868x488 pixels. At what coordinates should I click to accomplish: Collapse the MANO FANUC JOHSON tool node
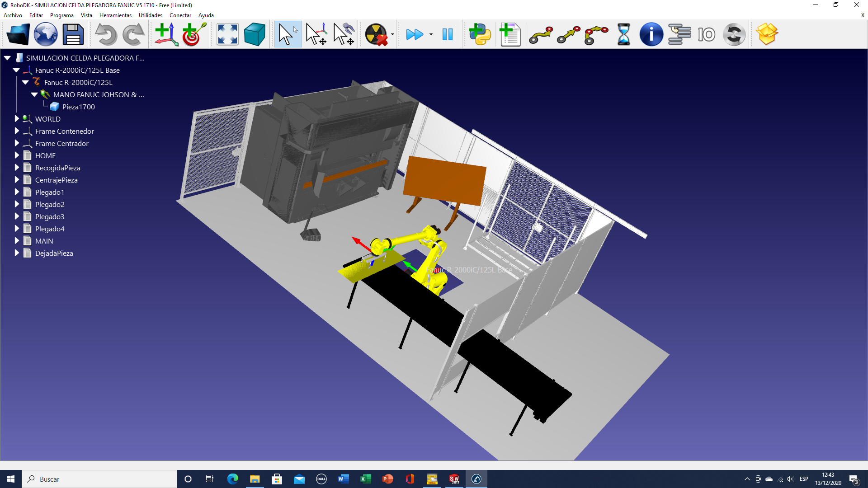[x=34, y=95]
